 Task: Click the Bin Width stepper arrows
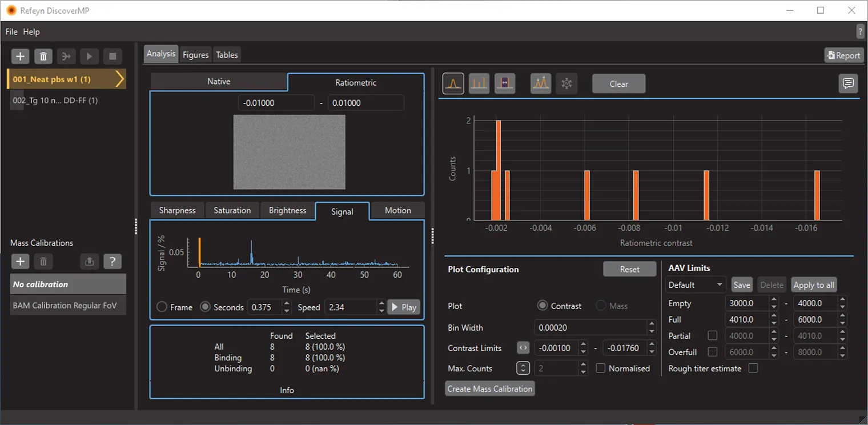click(652, 327)
